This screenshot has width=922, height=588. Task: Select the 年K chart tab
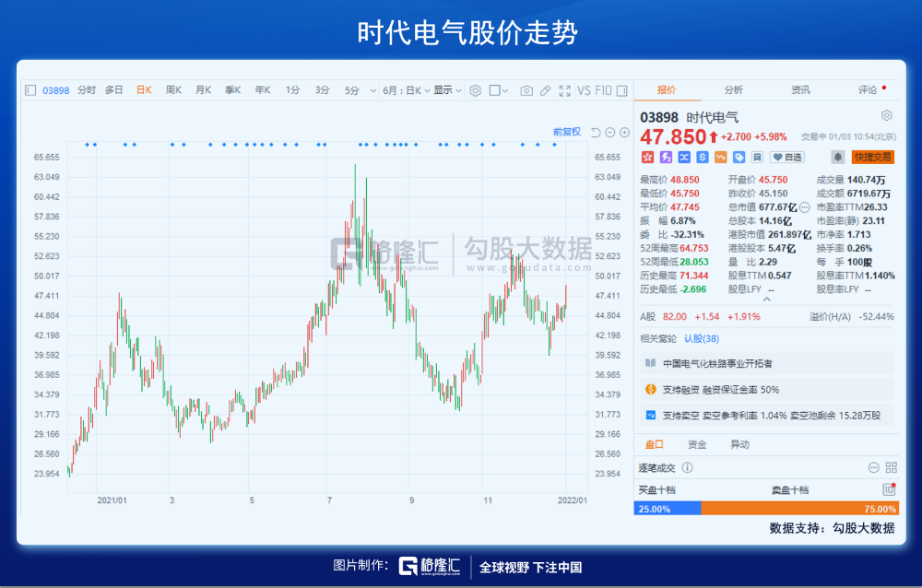(262, 90)
